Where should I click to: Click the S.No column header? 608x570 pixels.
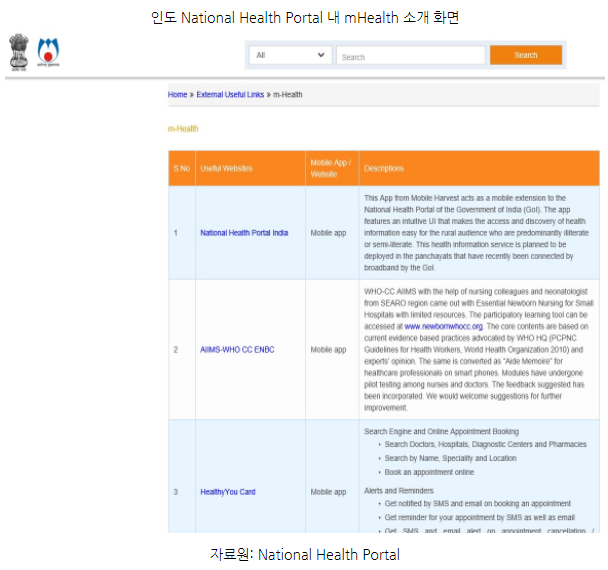[182, 168]
